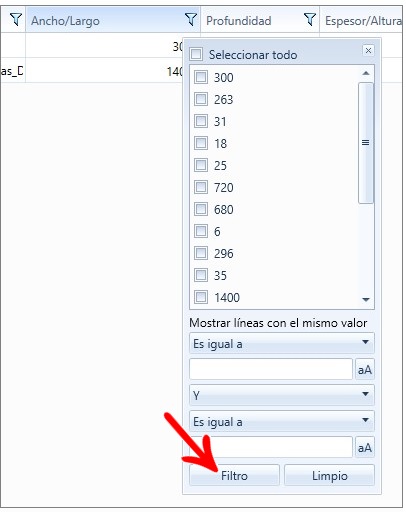Tick the 1400 value checkbox
The image size is (406, 512).
tap(201, 297)
